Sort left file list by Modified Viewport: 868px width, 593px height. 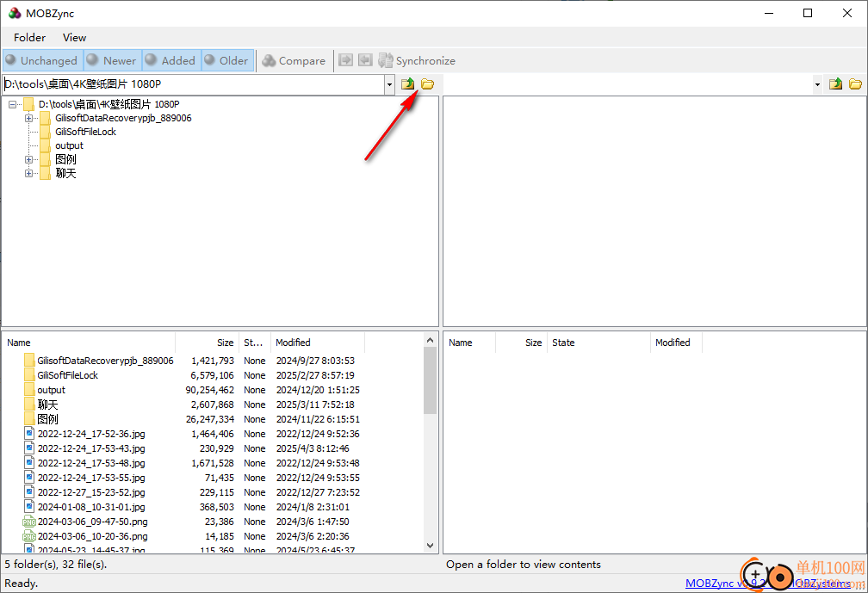pyautogui.click(x=318, y=343)
